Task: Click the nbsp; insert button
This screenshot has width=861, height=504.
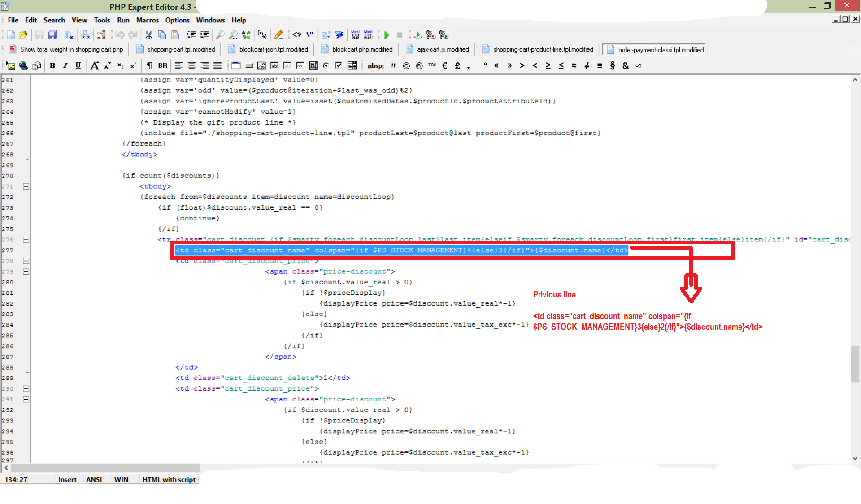Action: click(375, 66)
